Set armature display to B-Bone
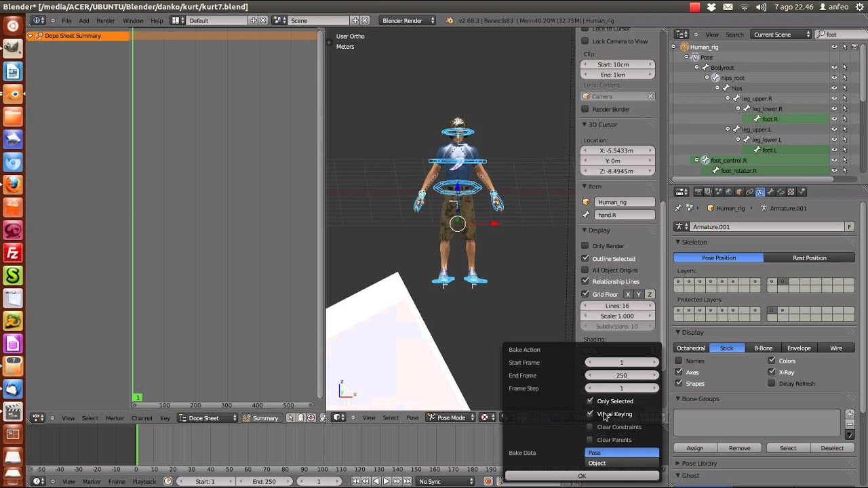868x488 pixels. coord(763,348)
